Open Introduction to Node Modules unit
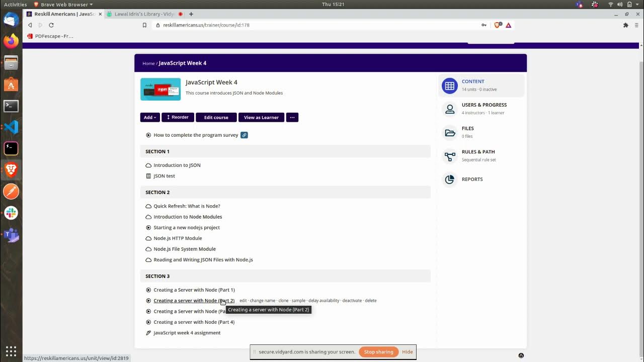 [x=188, y=217]
